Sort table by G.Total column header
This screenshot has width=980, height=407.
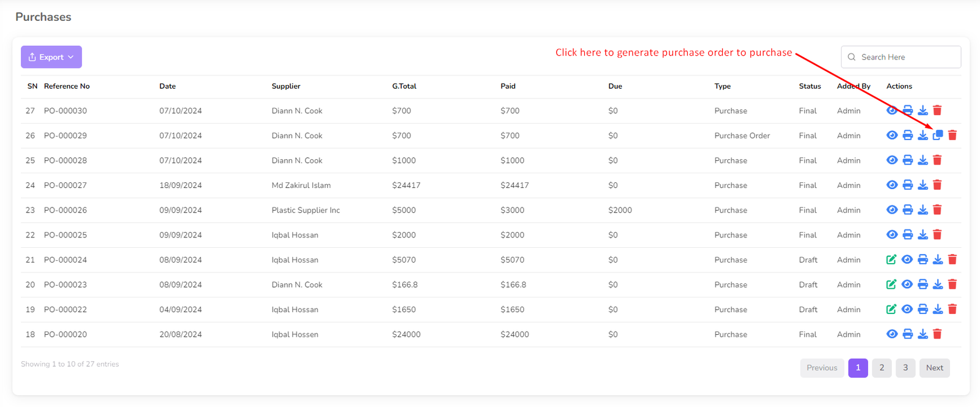point(404,86)
